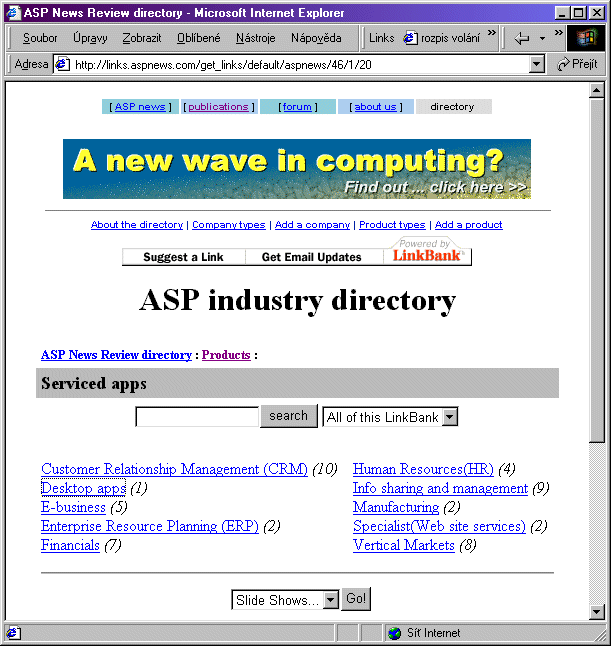Open the Oblíbené menu
The height and width of the screenshot is (646, 611).
click(199, 38)
